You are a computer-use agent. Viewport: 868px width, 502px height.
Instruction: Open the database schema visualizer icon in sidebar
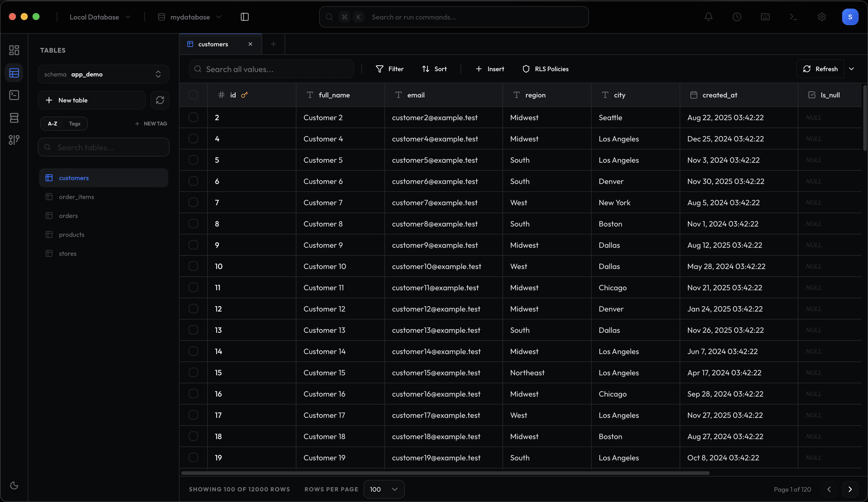pos(14,140)
